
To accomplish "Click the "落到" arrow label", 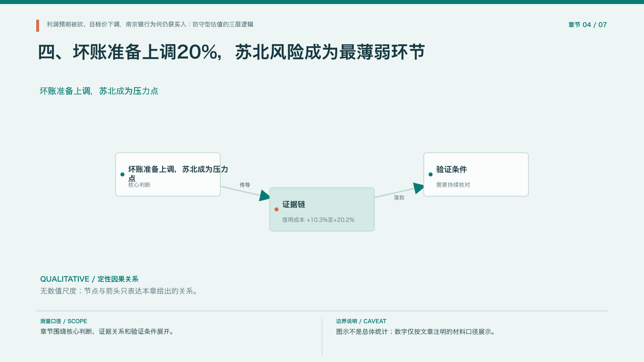I will coord(399,197).
